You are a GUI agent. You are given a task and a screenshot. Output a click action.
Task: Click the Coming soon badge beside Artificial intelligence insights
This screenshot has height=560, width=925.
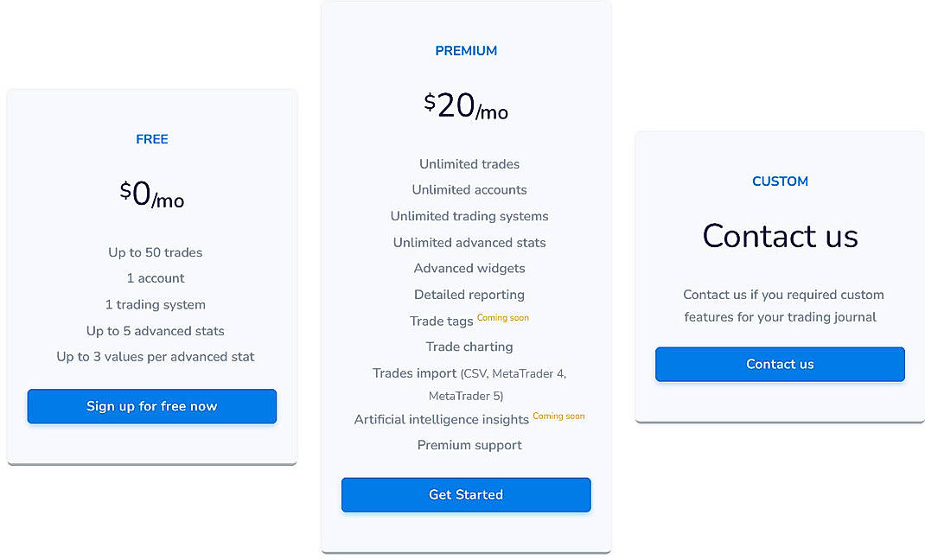coord(558,416)
